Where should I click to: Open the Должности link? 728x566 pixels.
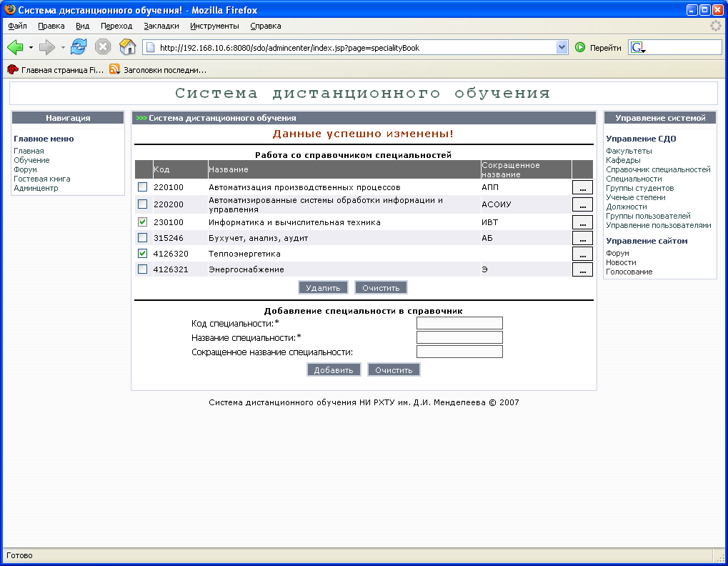coord(627,207)
